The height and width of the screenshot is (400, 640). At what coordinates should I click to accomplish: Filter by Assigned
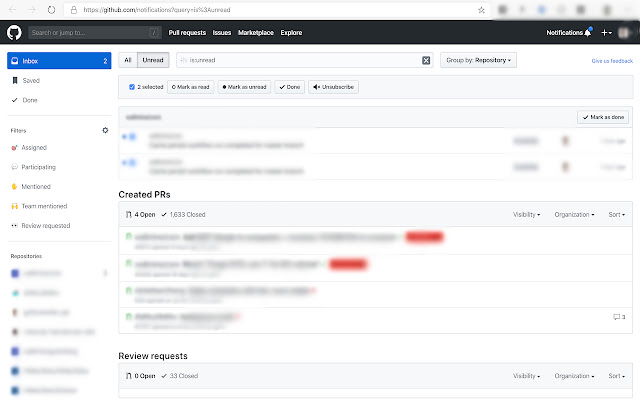(x=34, y=147)
